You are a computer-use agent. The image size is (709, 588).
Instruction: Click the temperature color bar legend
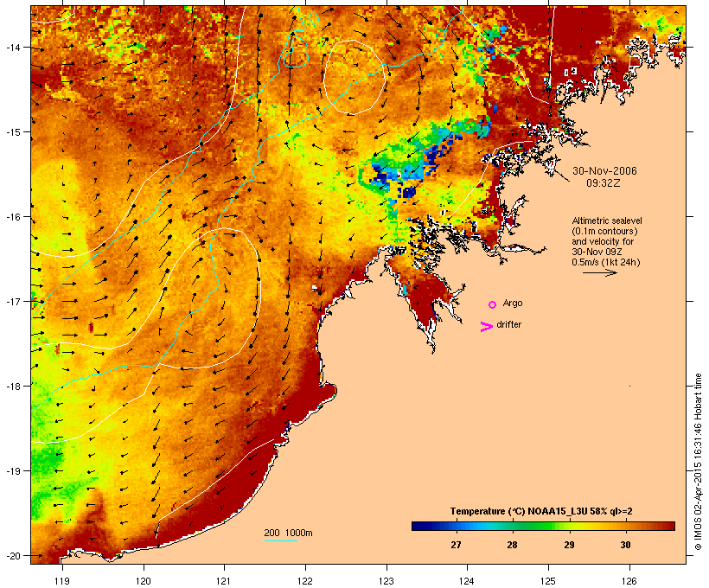point(543,526)
